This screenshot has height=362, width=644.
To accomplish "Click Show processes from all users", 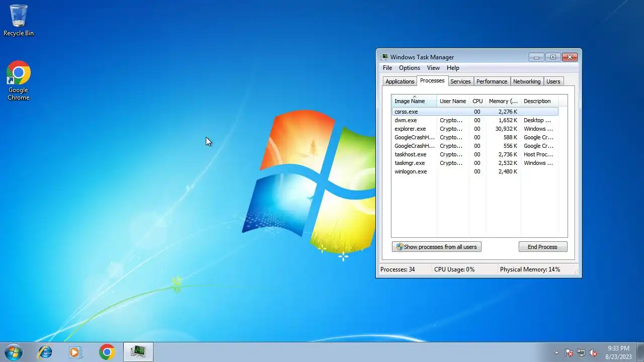I will (x=437, y=247).
